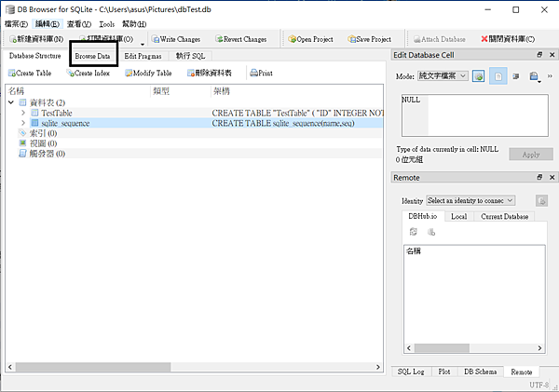Toggle the highlighted document icon in cell editor
This screenshot has width=559, height=392.
click(498, 76)
